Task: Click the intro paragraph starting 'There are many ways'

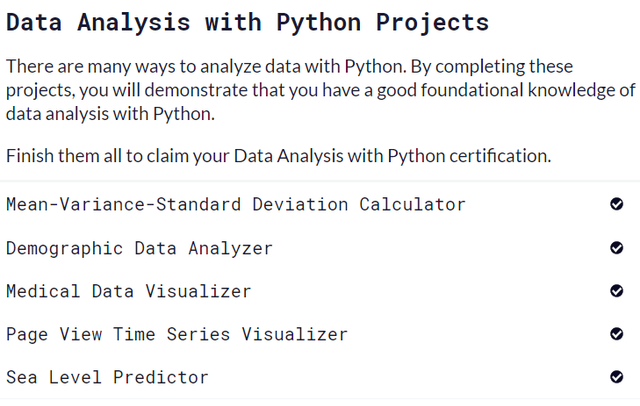Action: point(320,90)
